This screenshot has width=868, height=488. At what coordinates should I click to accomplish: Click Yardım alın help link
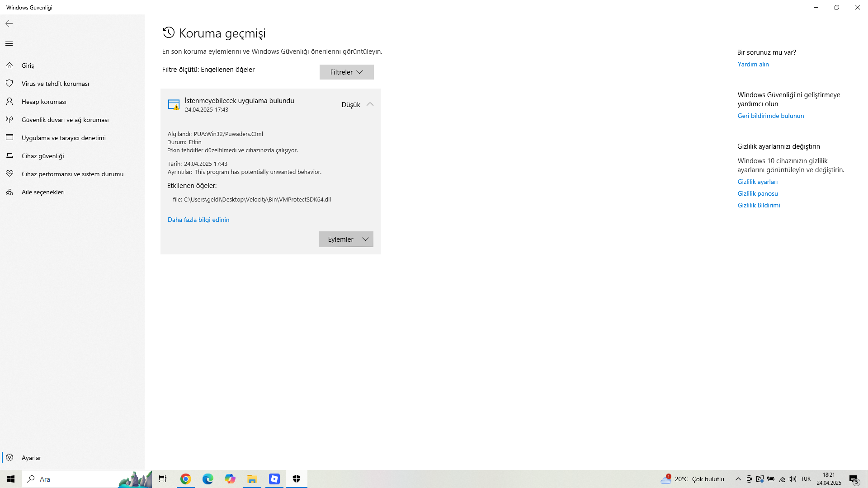753,64
